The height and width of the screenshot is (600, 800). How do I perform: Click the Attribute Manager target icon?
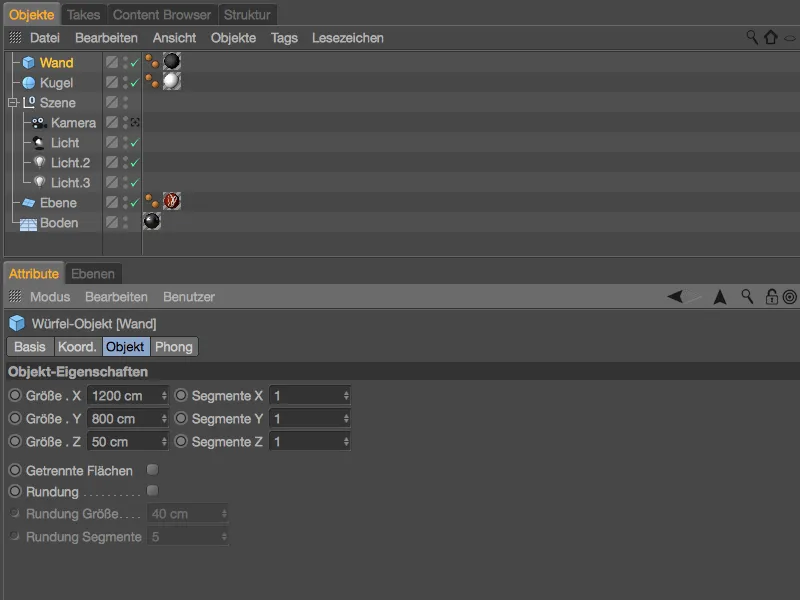coord(789,296)
